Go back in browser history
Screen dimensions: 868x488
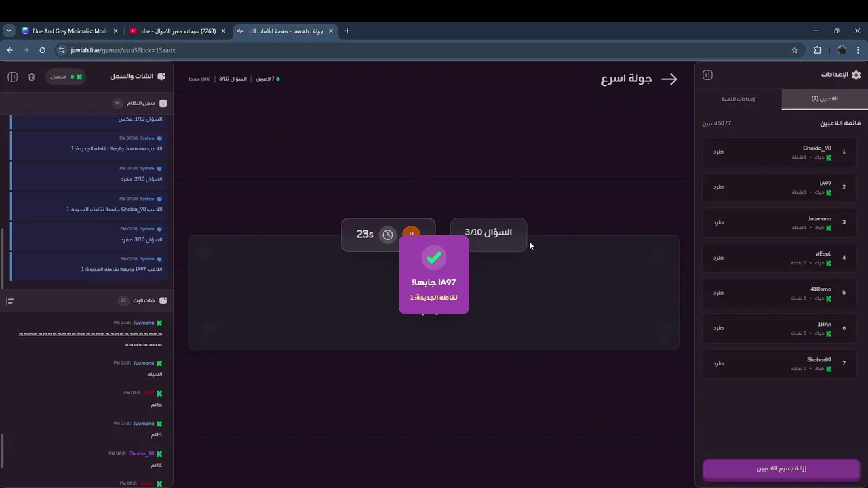tap(9, 50)
